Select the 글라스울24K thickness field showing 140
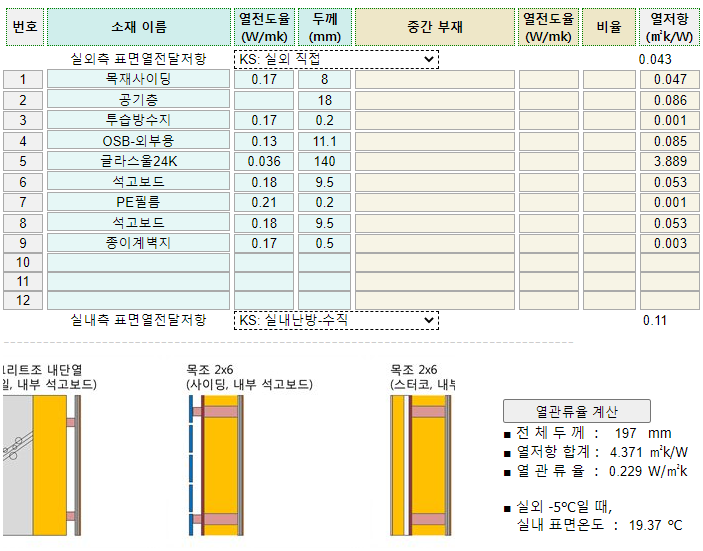Image resolution: width=703 pixels, height=551 pixels. 324,161
